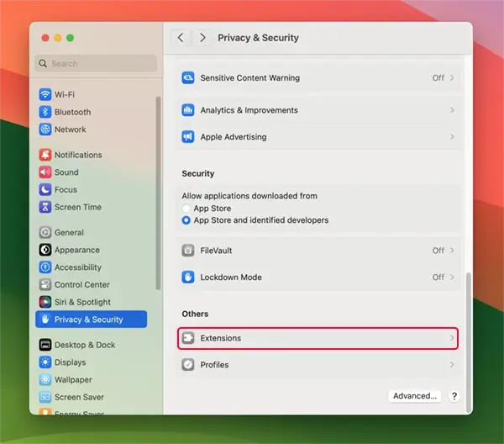The height and width of the screenshot is (444, 504).
Task: Click the Screen Saver icon
Action: [45, 397]
